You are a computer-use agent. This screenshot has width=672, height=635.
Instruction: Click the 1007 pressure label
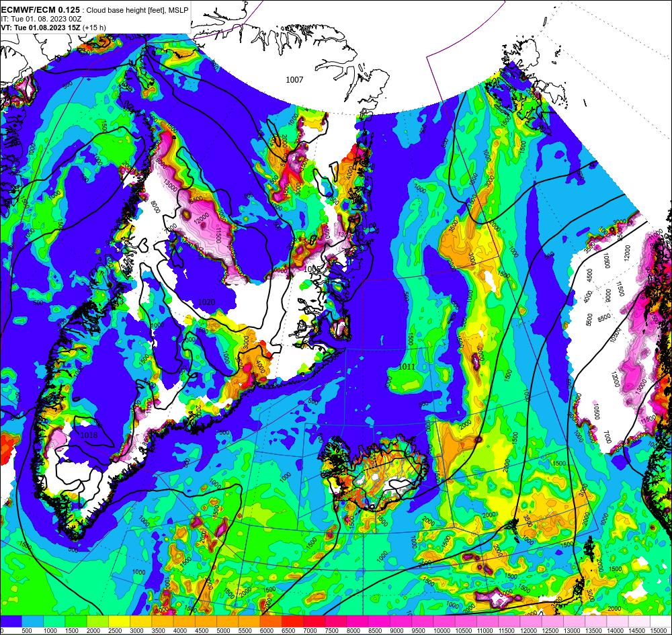pos(294,80)
